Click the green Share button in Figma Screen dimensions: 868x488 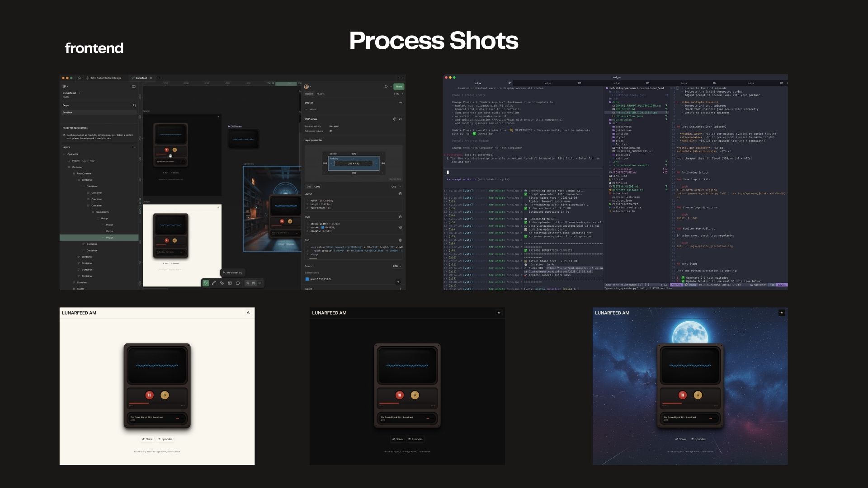pyautogui.click(x=398, y=86)
